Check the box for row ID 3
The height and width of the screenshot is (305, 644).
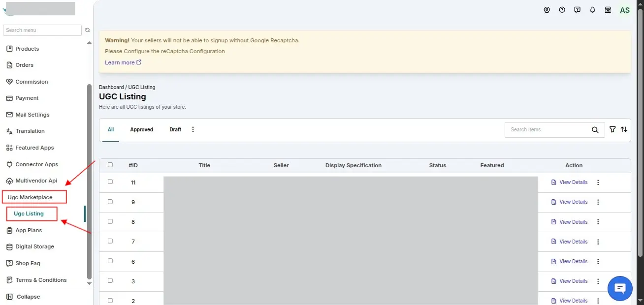click(x=110, y=280)
